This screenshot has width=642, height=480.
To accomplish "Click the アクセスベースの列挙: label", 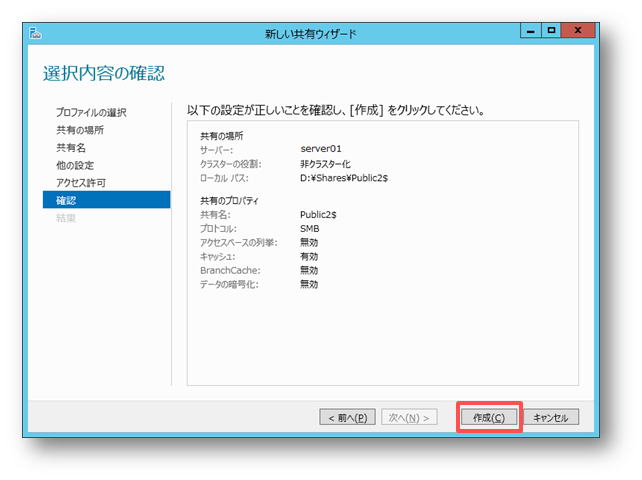I will (239, 242).
